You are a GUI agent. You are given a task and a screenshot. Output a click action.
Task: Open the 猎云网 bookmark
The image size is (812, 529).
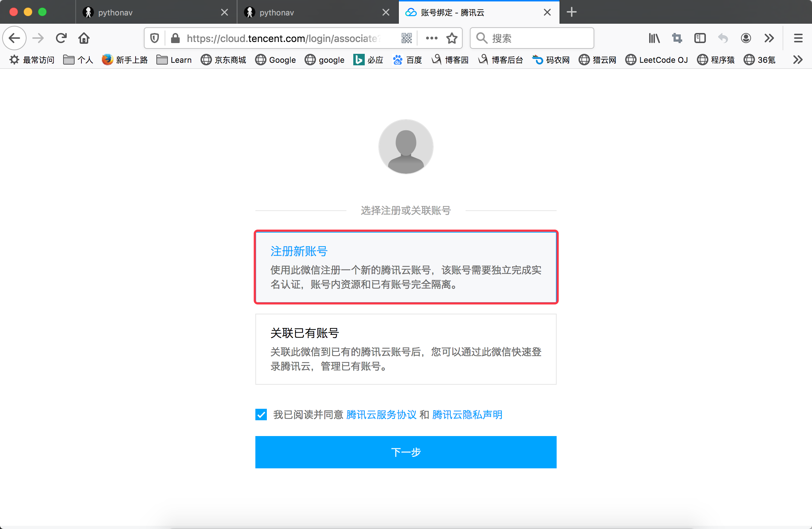pyautogui.click(x=598, y=60)
